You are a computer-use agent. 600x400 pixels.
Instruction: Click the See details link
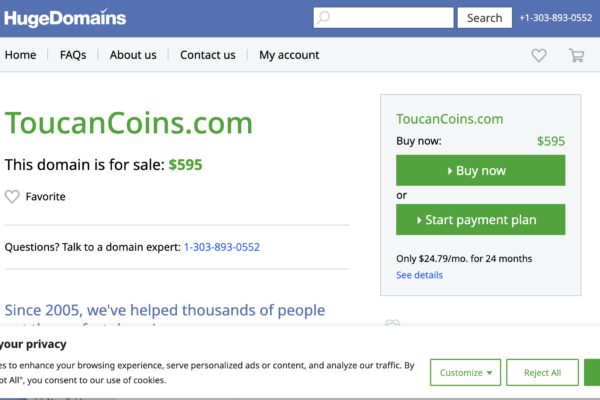click(x=419, y=275)
